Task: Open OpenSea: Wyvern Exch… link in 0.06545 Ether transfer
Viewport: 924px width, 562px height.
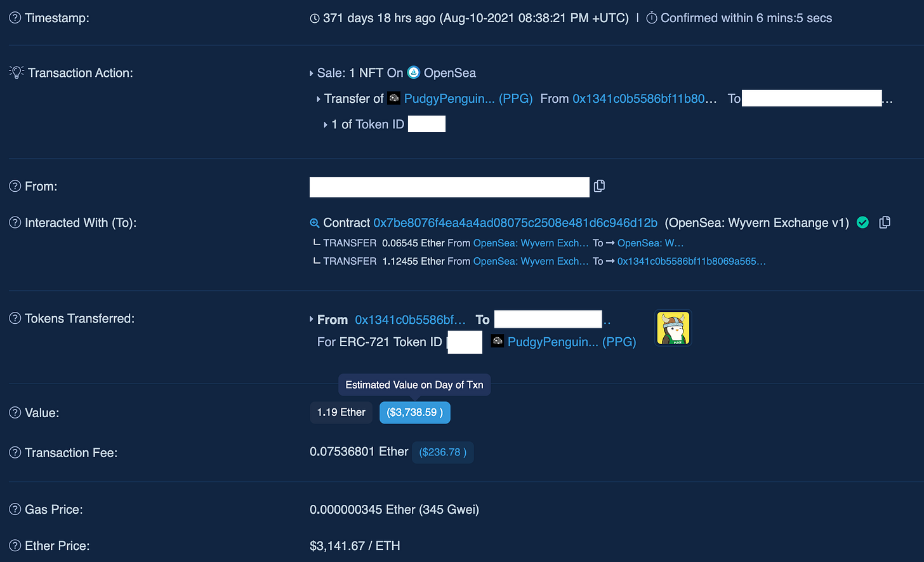Action: click(531, 243)
